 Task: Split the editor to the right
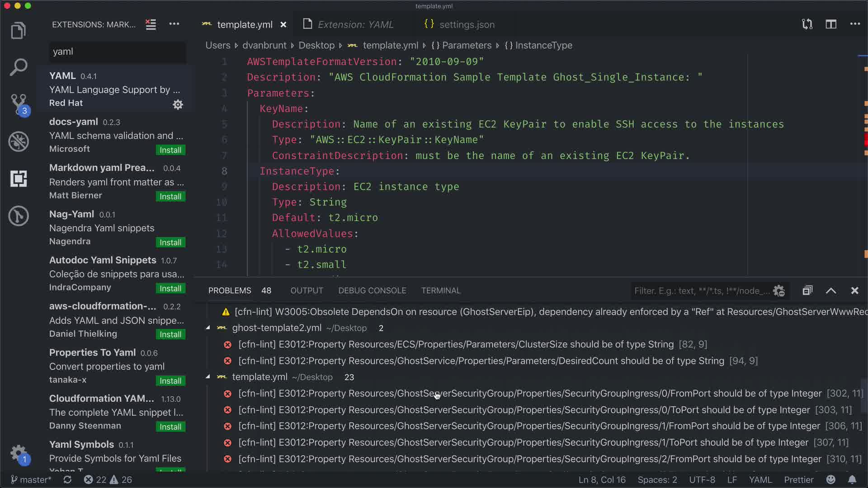coord(830,24)
